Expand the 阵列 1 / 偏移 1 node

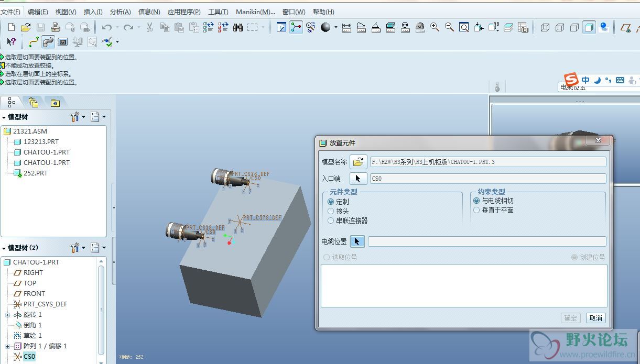8,346
